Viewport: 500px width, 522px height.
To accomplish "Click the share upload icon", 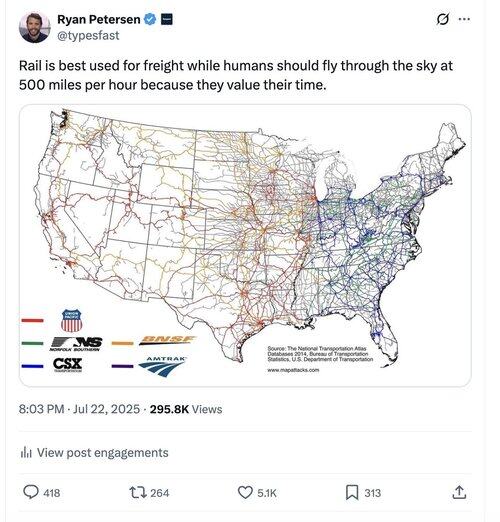I will 459,492.
